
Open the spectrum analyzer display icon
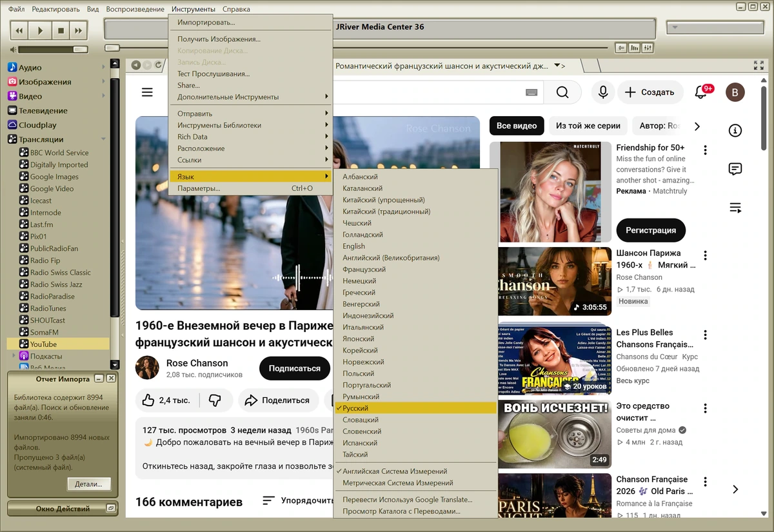[635, 48]
